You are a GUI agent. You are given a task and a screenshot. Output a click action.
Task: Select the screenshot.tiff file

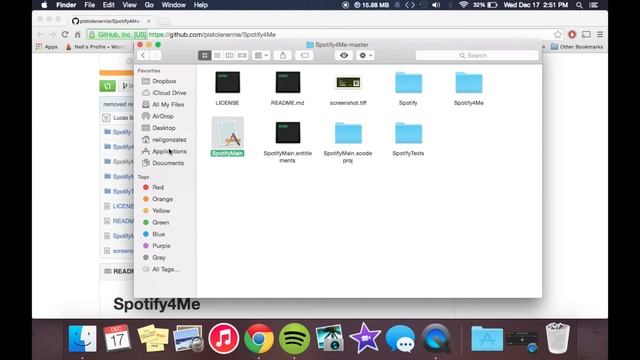click(x=348, y=83)
